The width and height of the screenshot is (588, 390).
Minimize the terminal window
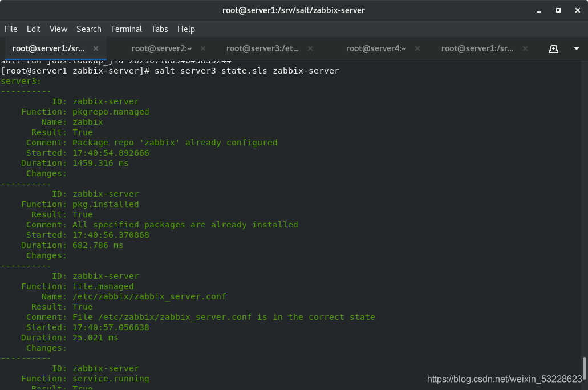539,10
